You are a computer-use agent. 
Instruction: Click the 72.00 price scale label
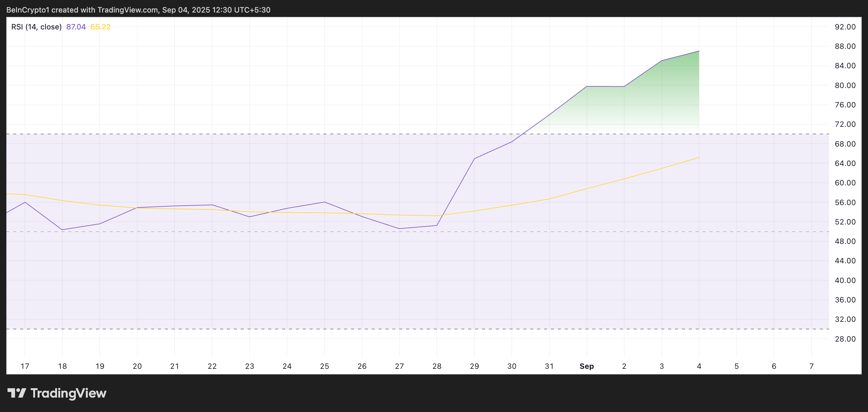[x=845, y=124]
